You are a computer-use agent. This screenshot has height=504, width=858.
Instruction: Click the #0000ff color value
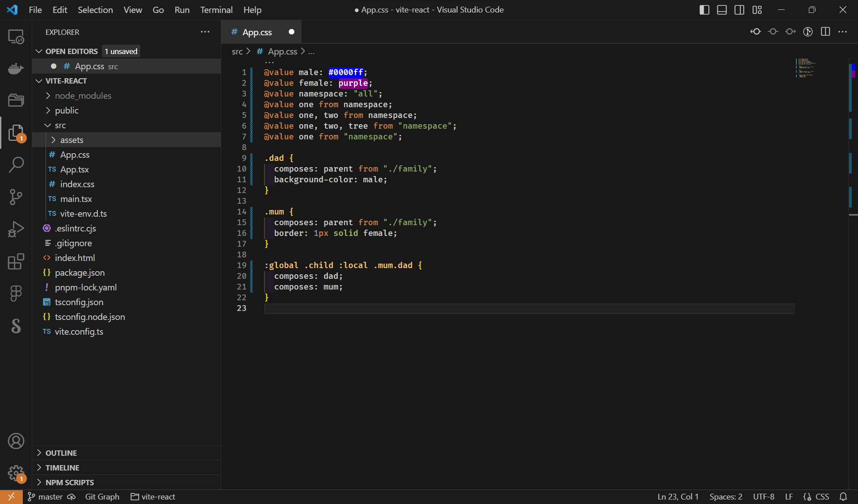click(346, 72)
